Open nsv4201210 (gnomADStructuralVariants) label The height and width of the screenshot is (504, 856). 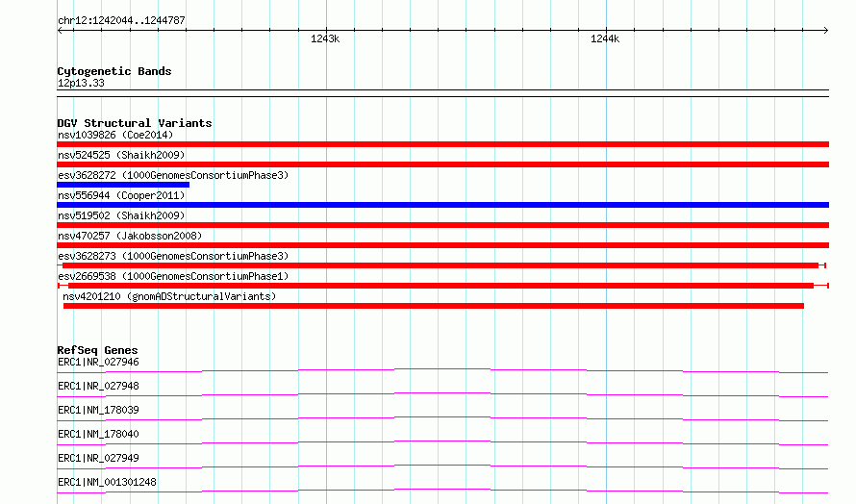tap(169, 296)
